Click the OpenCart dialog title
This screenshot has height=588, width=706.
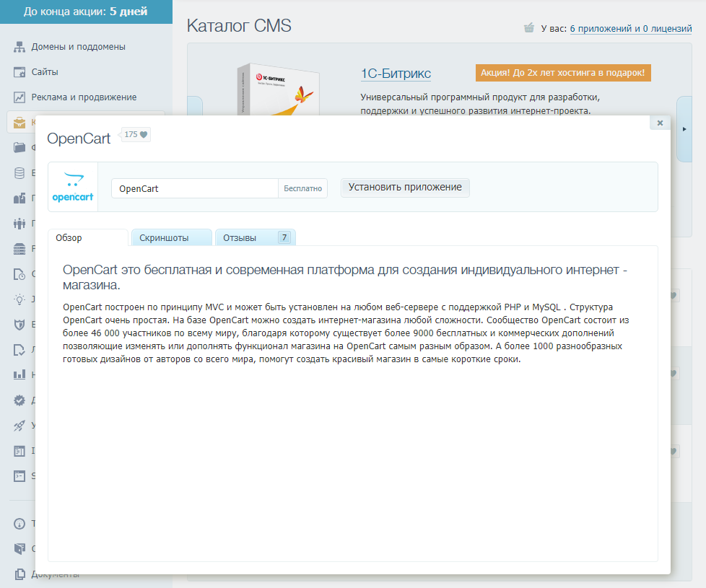(79, 139)
